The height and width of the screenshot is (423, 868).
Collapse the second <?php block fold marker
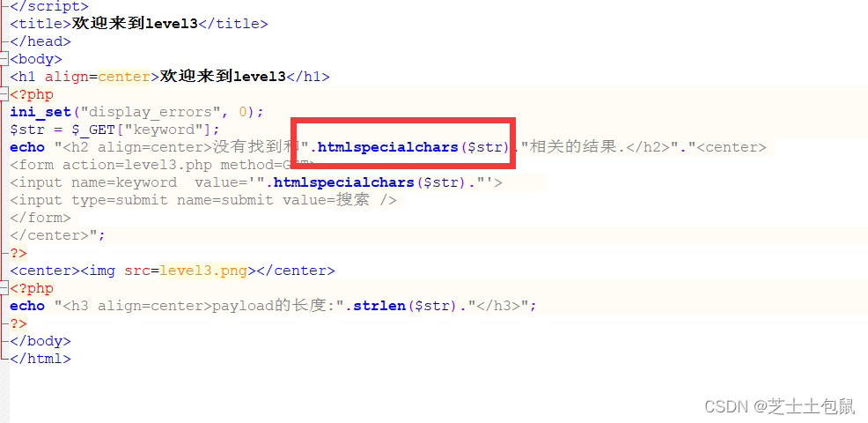(4, 288)
